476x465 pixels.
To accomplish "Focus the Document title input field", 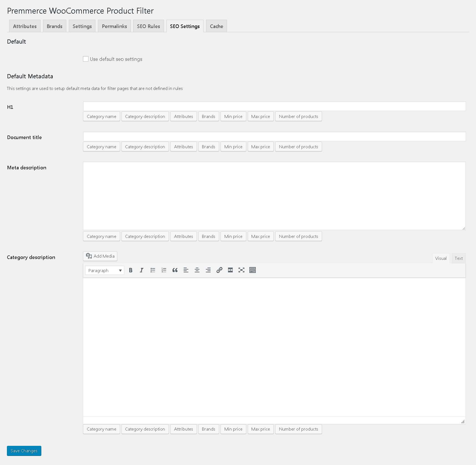I will coord(274,136).
